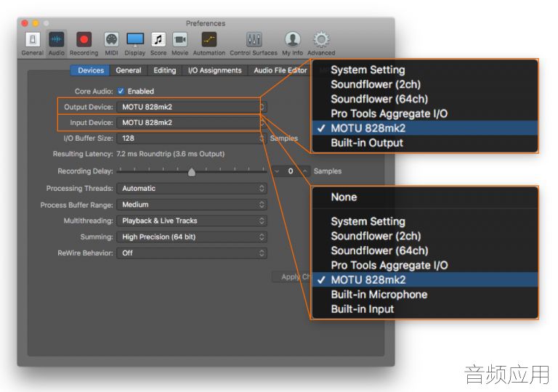The width and height of the screenshot is (558, 392).
Task: Open the Advanced preferences gear icon
Action: [x=321, y=40]
